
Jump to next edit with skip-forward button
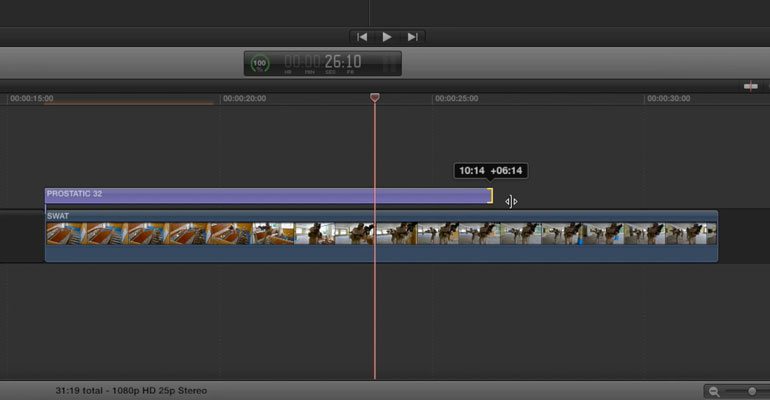(412, 37)
